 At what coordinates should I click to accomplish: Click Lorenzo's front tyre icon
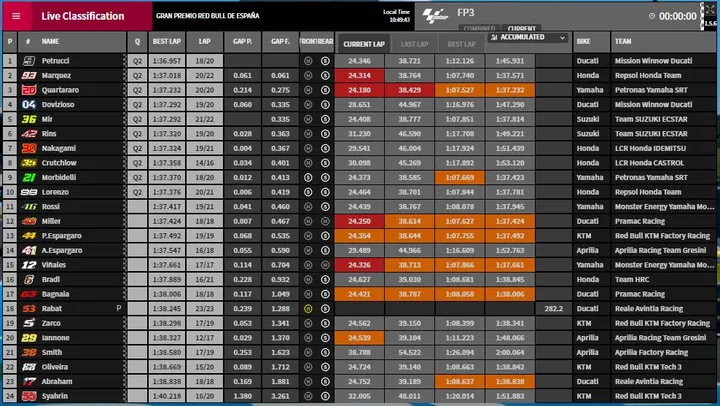point(308,192)
